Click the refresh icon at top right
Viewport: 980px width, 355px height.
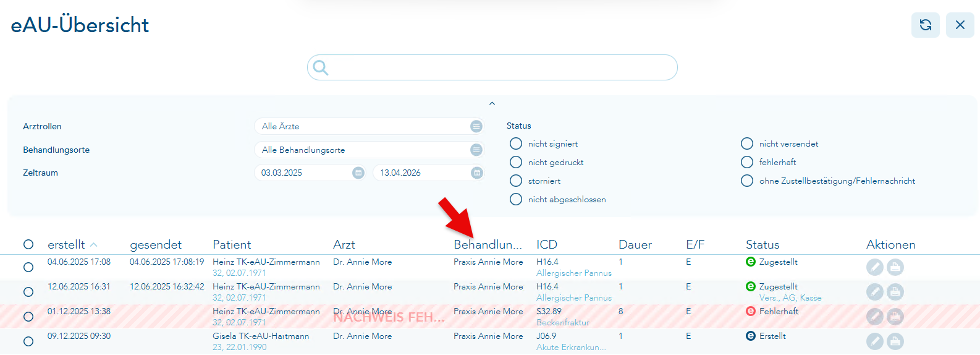[x=925, y=25]
